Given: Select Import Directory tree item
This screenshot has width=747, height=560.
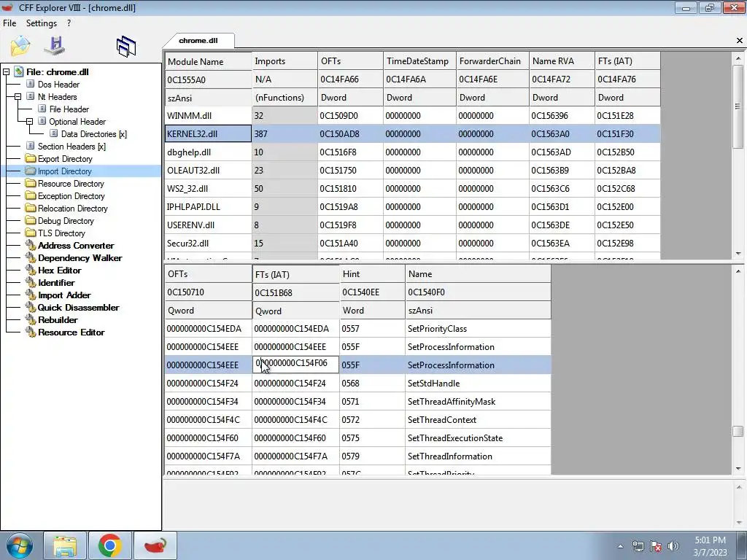Looking at the screenshot, I should pos(64,171).
